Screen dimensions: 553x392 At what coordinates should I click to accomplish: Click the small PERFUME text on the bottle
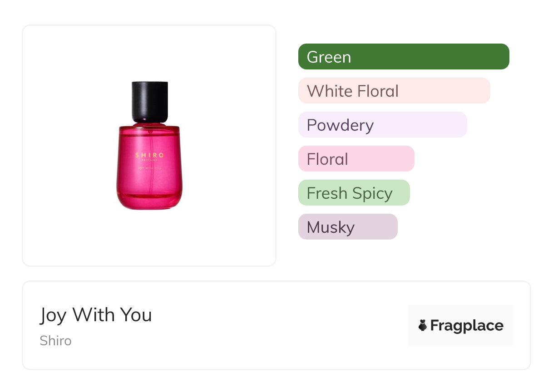click(149, 160)
